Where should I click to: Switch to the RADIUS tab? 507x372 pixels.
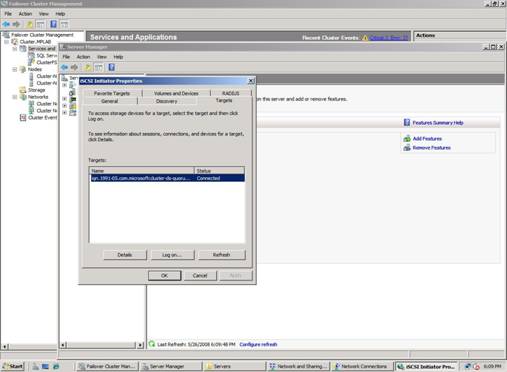231,93
